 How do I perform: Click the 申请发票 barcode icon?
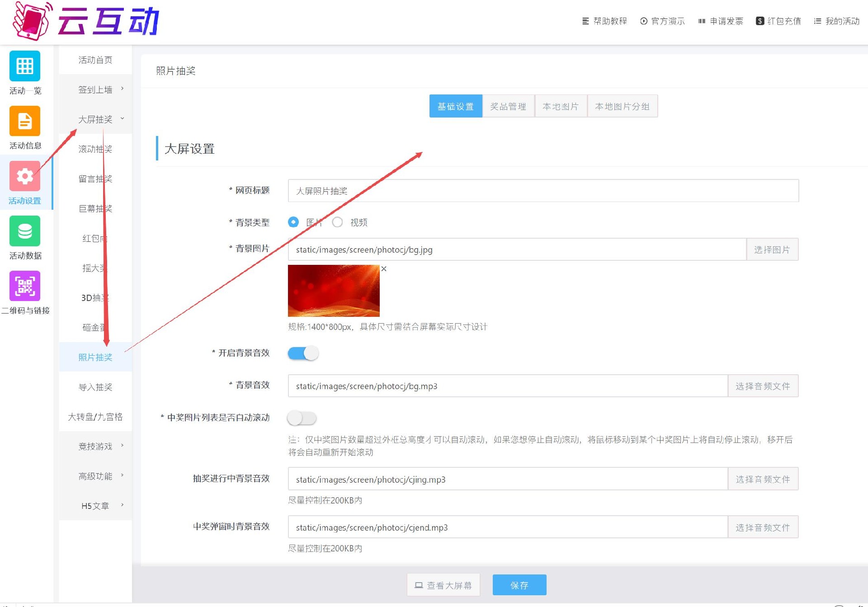coord(702,21)
